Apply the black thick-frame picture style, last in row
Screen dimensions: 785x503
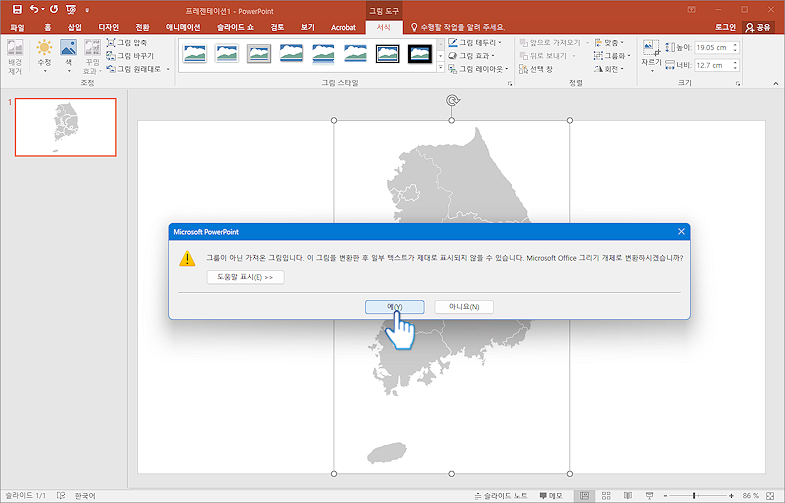(x=420, y=53)
